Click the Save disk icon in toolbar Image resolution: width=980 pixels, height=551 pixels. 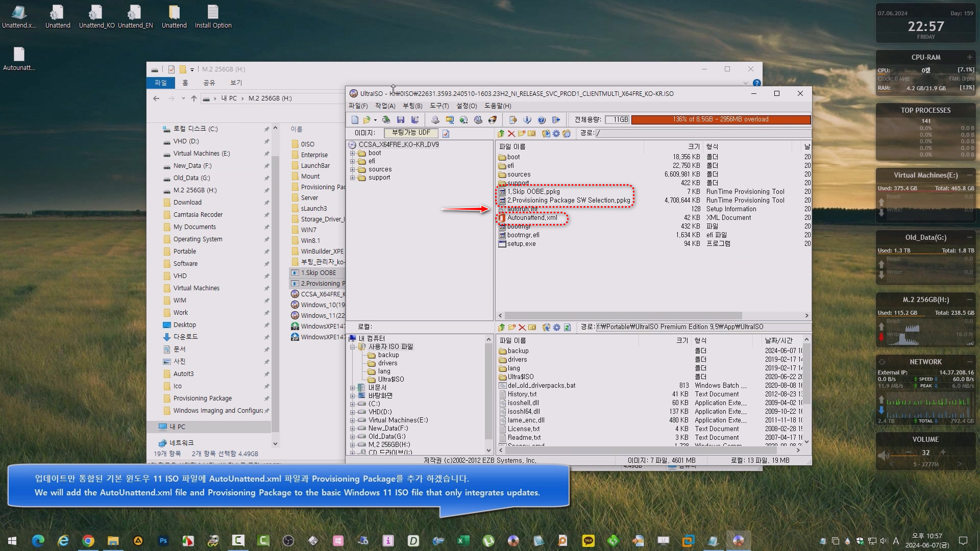coord(400,119)
